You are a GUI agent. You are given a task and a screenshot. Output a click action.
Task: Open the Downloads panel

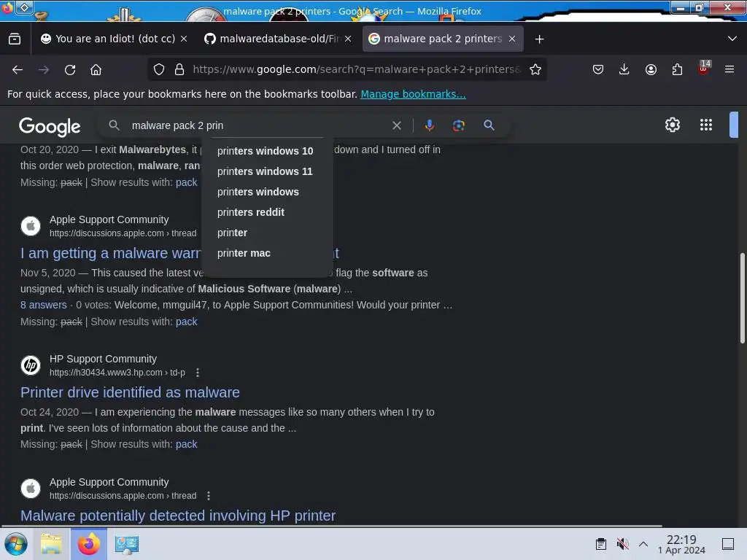[624, 69]
